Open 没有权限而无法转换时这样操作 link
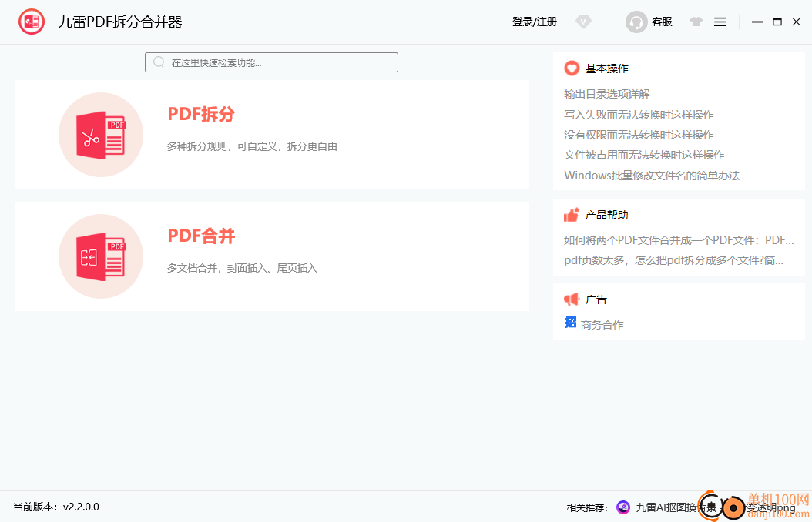Screen dimensions: 812x522 click(639, 135)
